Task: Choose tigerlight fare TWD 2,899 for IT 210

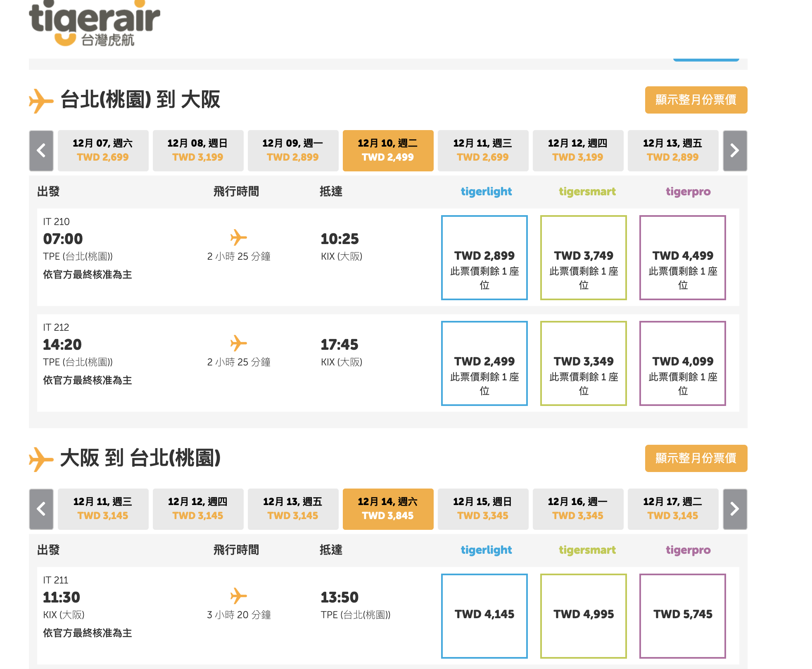Action: (x=484, y=258)
